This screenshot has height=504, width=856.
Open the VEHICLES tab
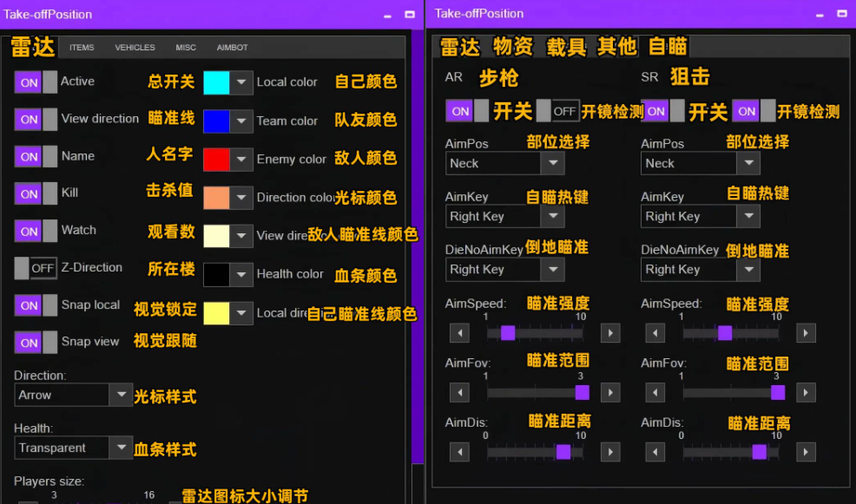click(x=135, y=48)
